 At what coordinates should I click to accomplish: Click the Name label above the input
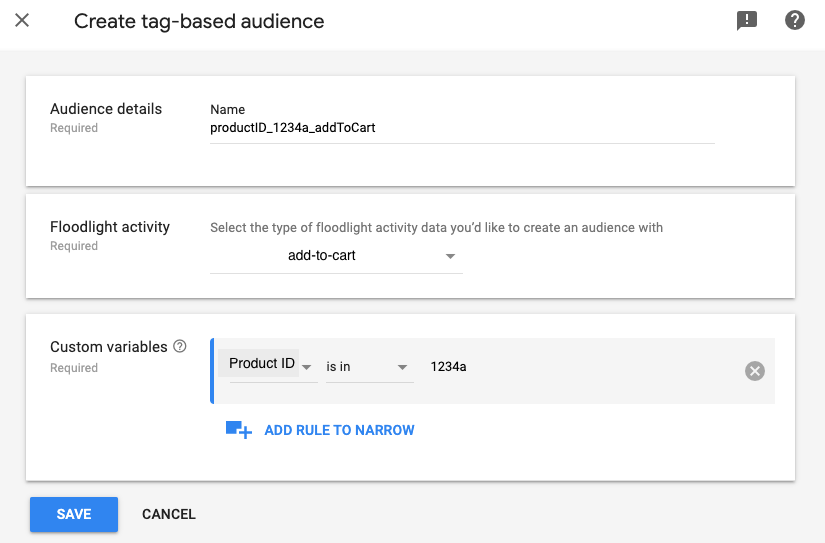[228, 110]
